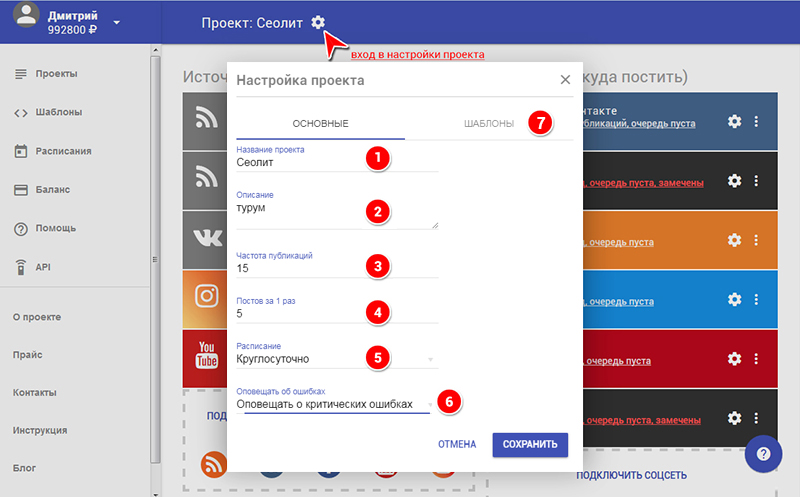Click the project settings gear next to Сеолит
Screen dimensions: 800x497
[318, 23]
